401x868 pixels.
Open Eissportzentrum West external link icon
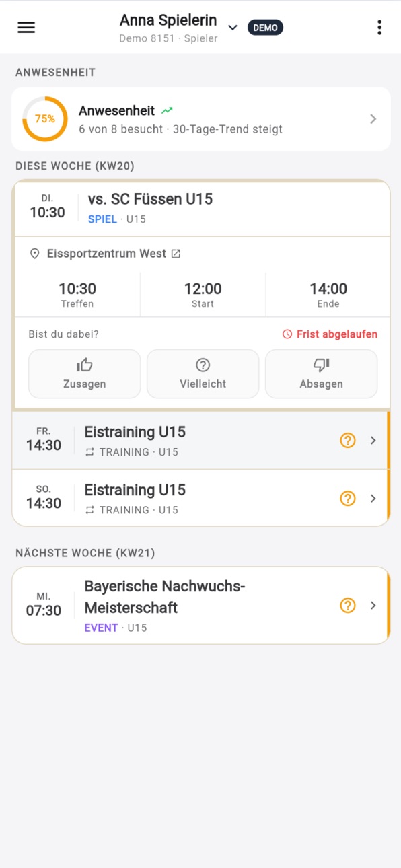(176, 254)
